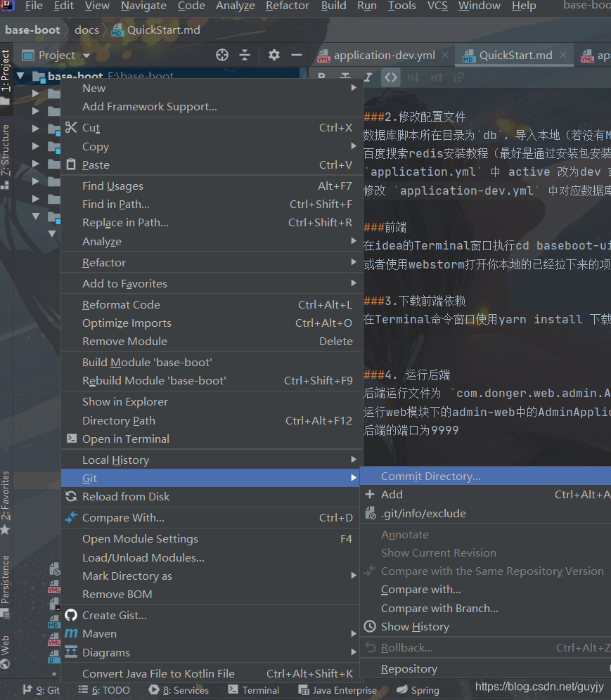Open the Terminal tool window
611x700 pixels.
click(x=254, y=690)
